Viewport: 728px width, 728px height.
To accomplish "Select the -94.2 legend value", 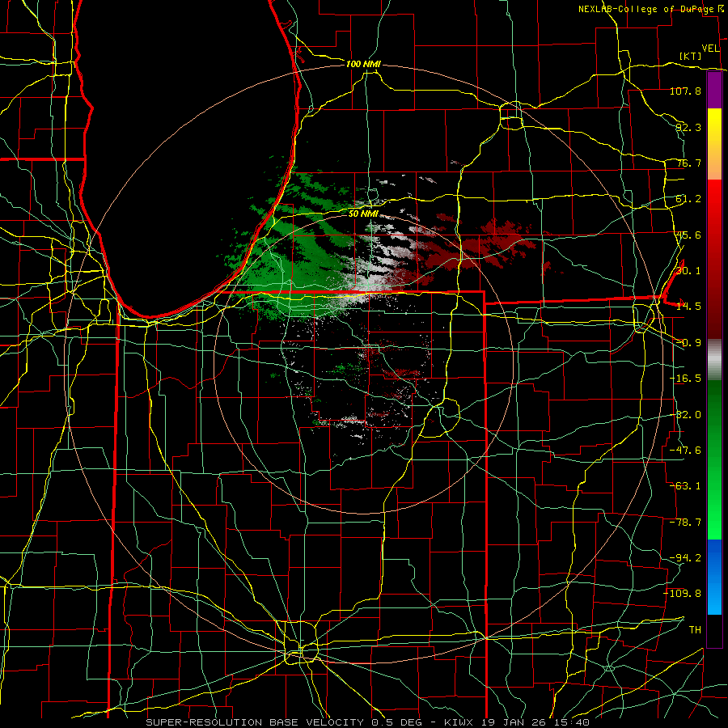I will click(685, 558).
